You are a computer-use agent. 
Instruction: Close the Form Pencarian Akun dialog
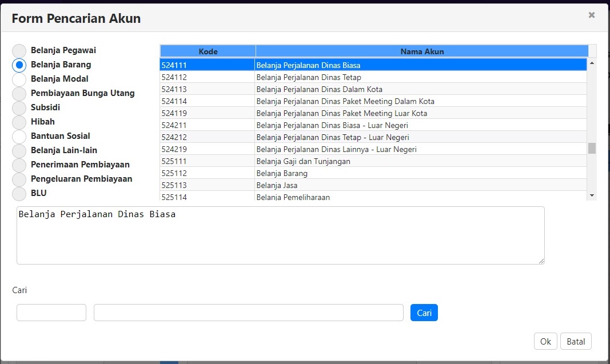[592, 15]
